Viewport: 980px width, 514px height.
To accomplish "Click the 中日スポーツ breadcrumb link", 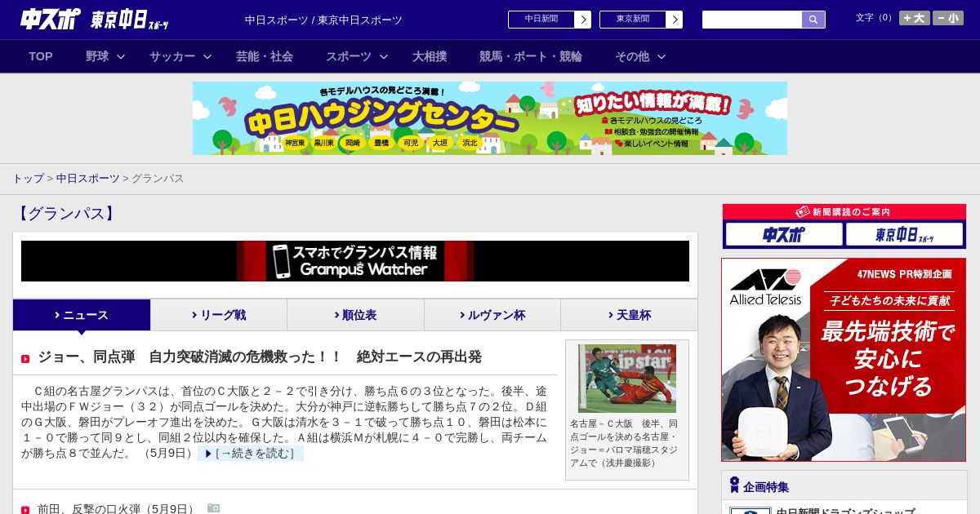I will tap(88, 179).
